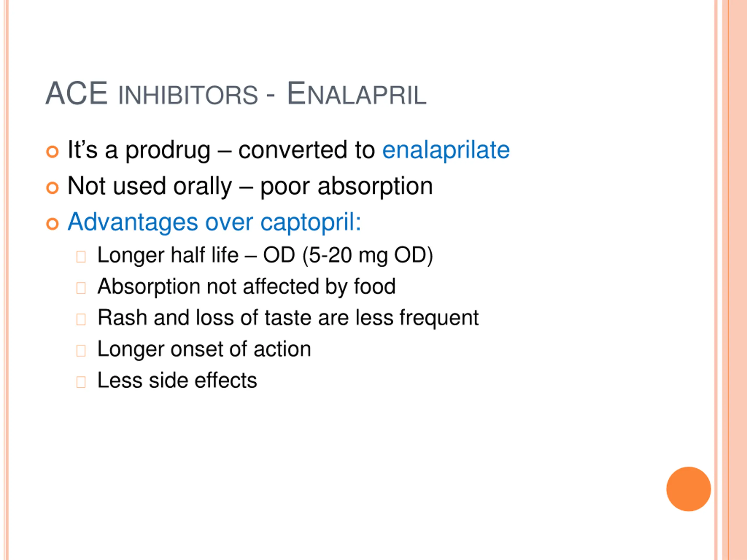Click the bullet beside 'Advantages over captopril'
This screenshot has height=560, width=747.
click(x=52, y=224)
